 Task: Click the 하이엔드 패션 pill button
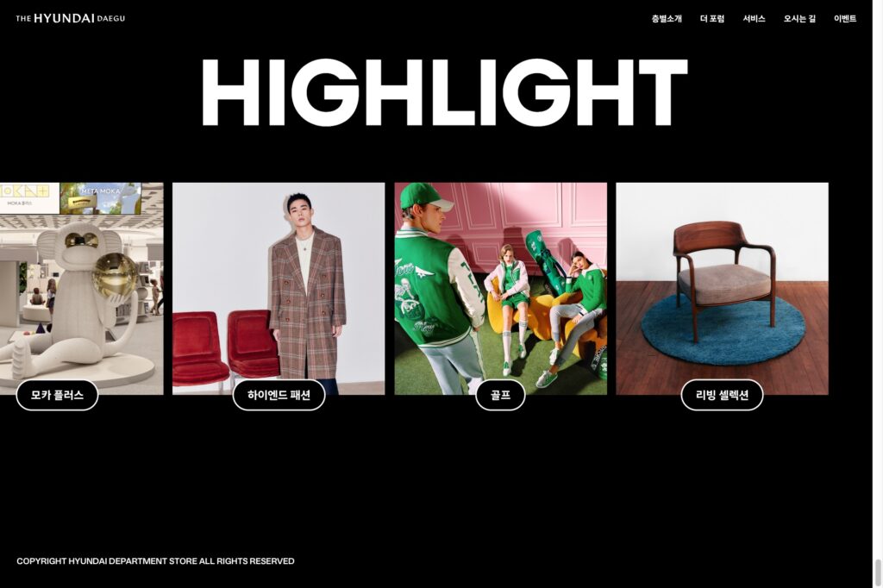[x=279, y=395]
